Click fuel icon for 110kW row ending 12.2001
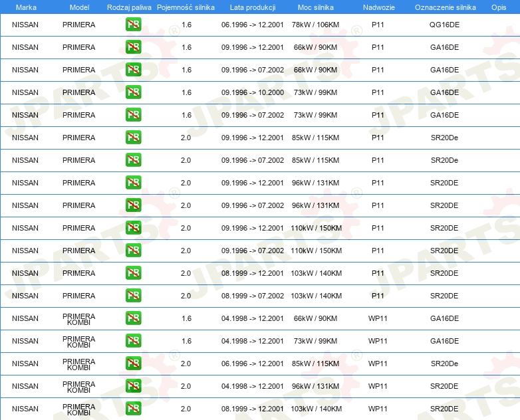This screenshot has height=420, width=520. pos(133,227)
